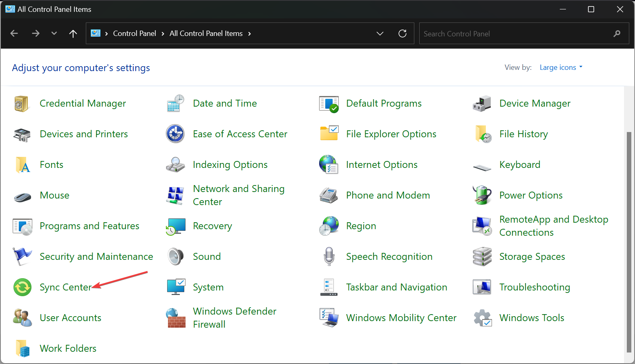Click the Security and Maintenance flag icon
Screen dimensions: 635x364
[22, 257]
